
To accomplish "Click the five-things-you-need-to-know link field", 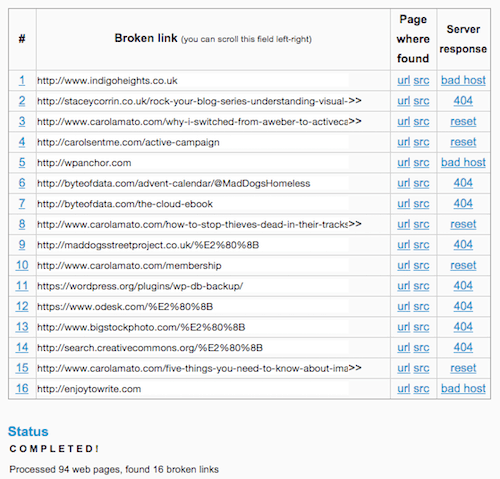I will 193,368.
